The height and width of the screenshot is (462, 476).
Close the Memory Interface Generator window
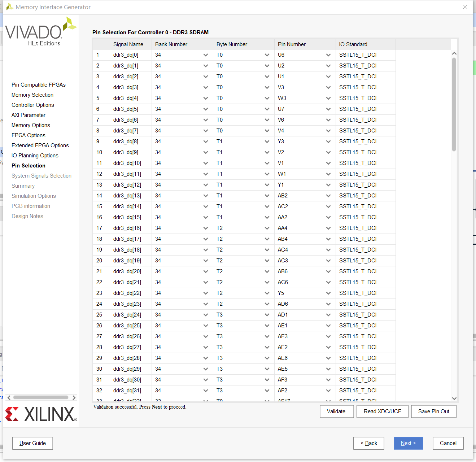[x=465, y=7]
